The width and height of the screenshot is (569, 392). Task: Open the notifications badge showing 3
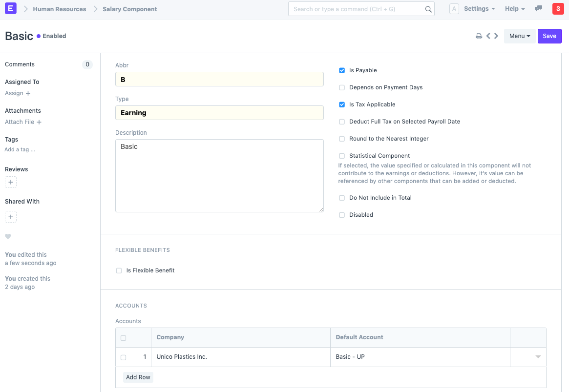[558, 9]
